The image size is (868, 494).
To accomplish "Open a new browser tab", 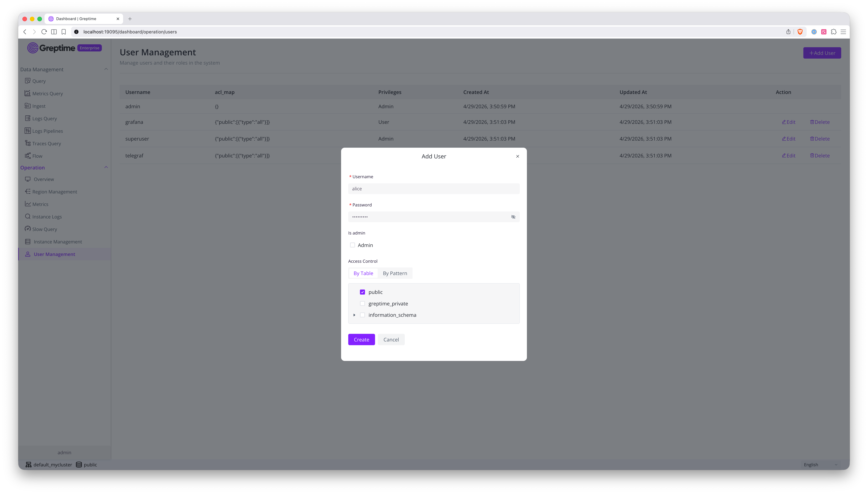I will tap(130, 19).
